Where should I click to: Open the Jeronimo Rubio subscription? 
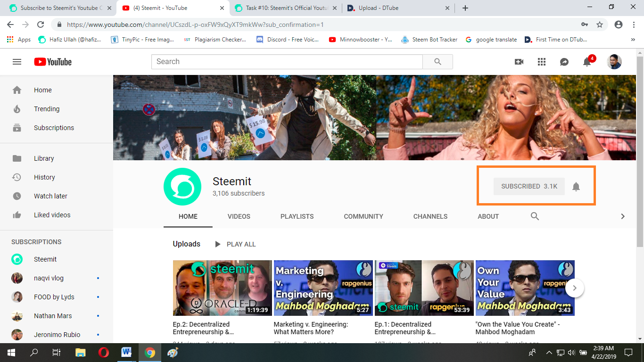[57, 335]
